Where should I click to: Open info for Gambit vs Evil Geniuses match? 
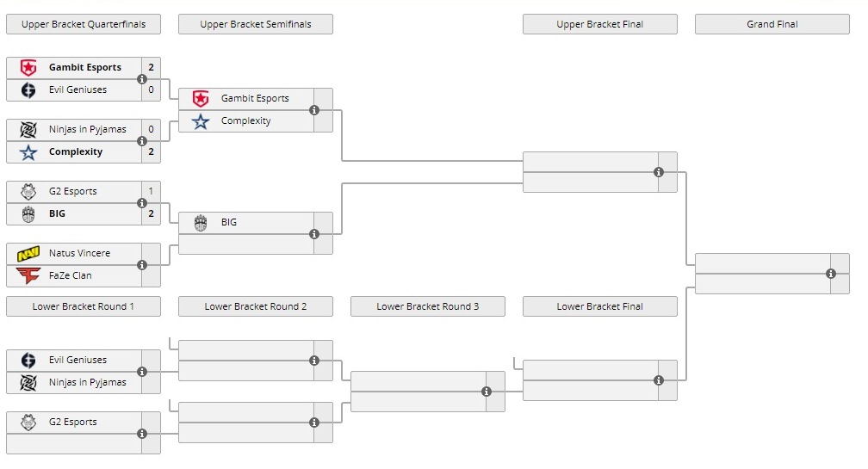[x=142, y=78]
